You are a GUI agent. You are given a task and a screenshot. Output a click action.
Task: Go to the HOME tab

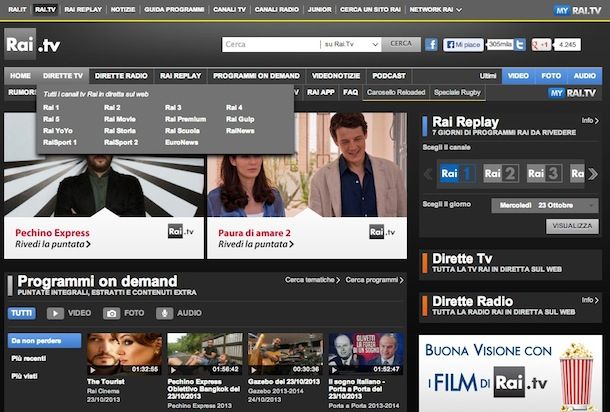tap(20, 76)
